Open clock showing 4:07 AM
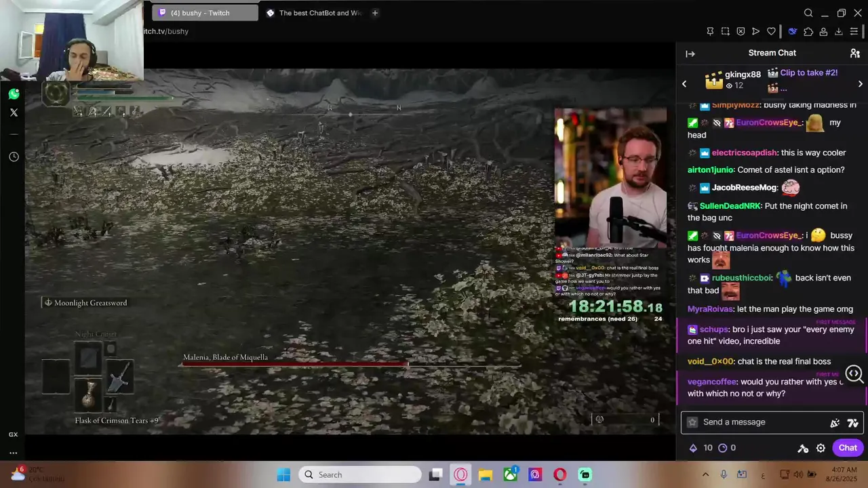The width and height of the screenshot is (868, 488). (842, 474)
